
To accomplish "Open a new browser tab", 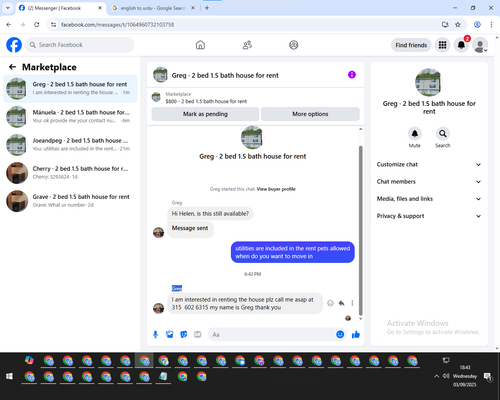I will pyautogui.click(x=207, y=8).
